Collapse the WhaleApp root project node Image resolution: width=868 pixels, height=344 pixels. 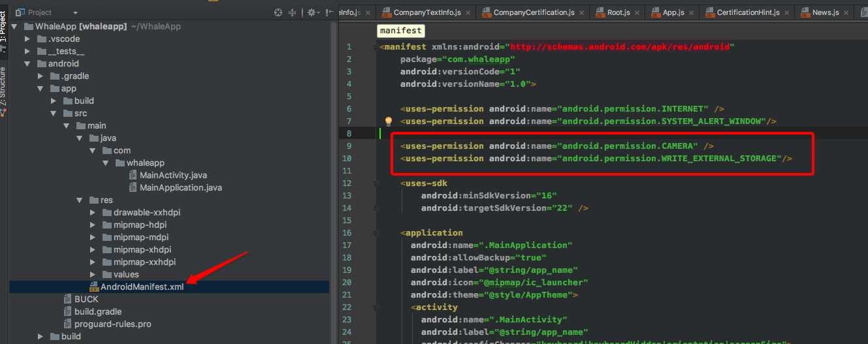point(14,27)
